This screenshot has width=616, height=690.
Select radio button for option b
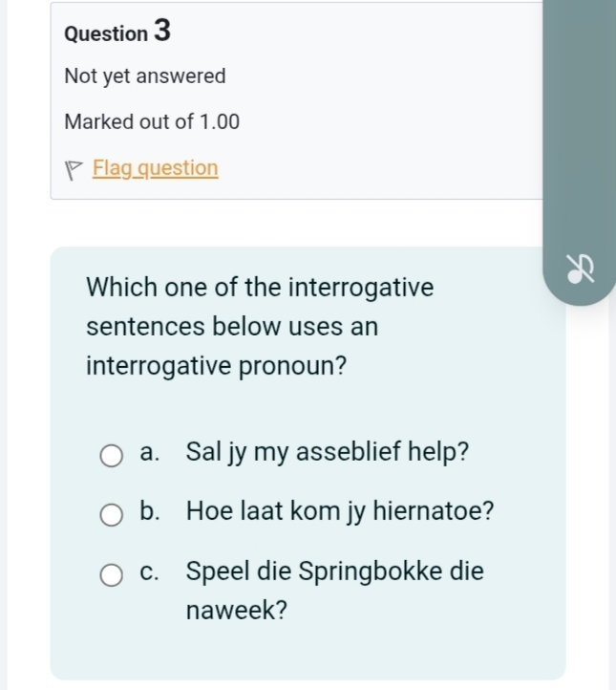pyautogui.click(x=111, y=515)
